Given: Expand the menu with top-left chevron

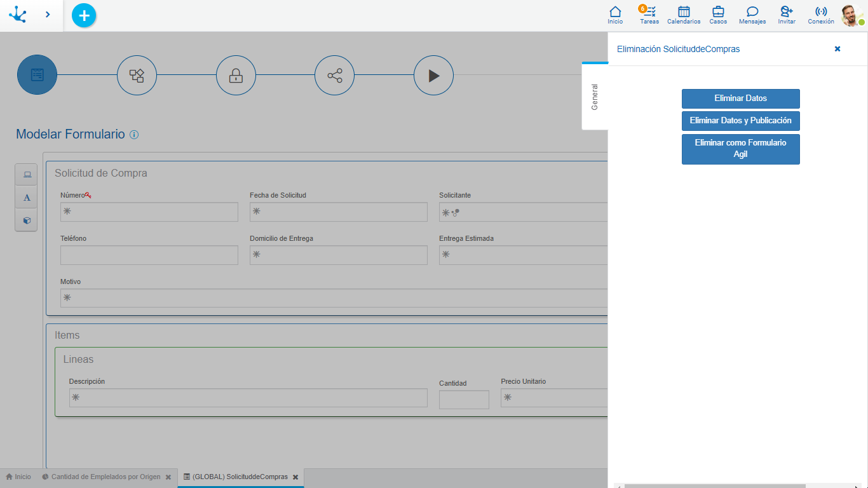Looking at the screenshot, I should click(x=48, y=14).
